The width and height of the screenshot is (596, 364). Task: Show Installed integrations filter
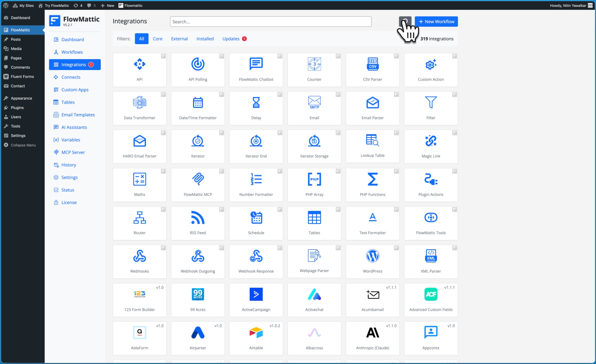205,39
